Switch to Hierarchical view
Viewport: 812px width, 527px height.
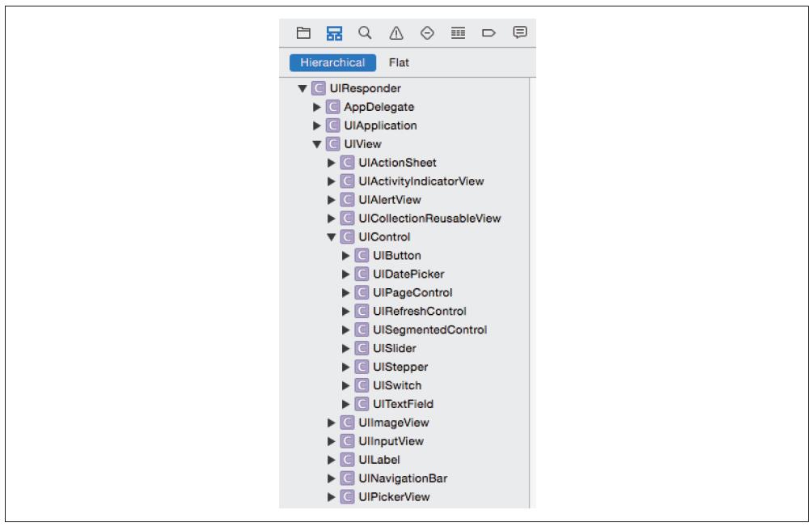coord(332,62)
